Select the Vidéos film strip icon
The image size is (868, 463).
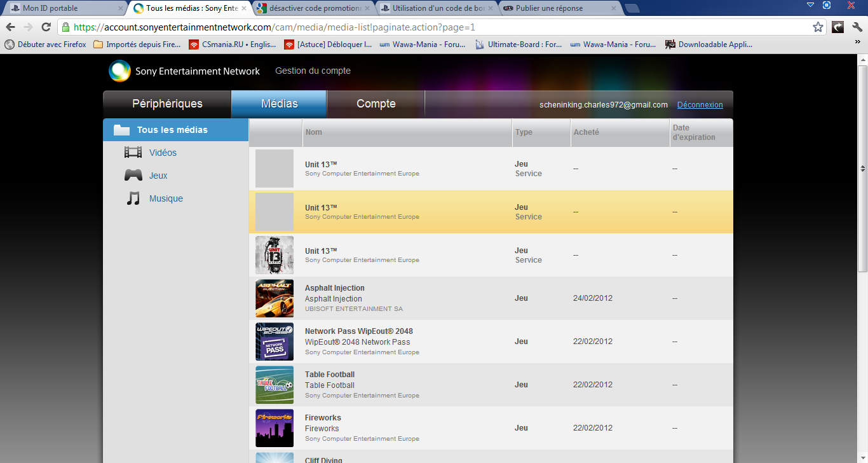tap(133, 153)
